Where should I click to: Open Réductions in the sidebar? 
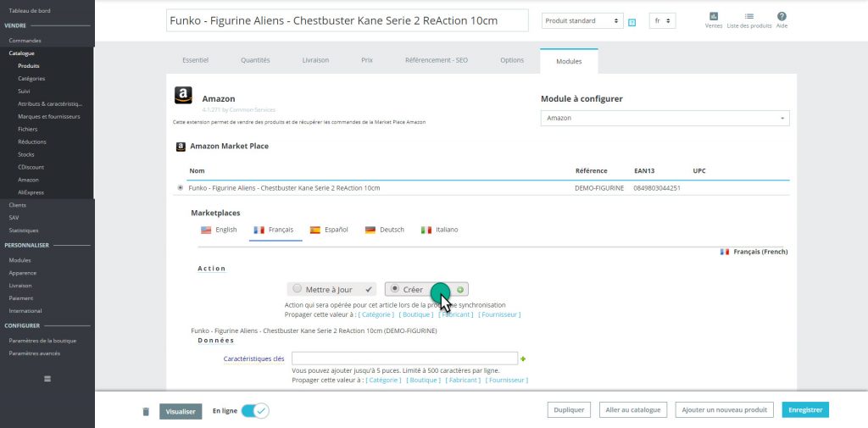click(x=32, y=142)
